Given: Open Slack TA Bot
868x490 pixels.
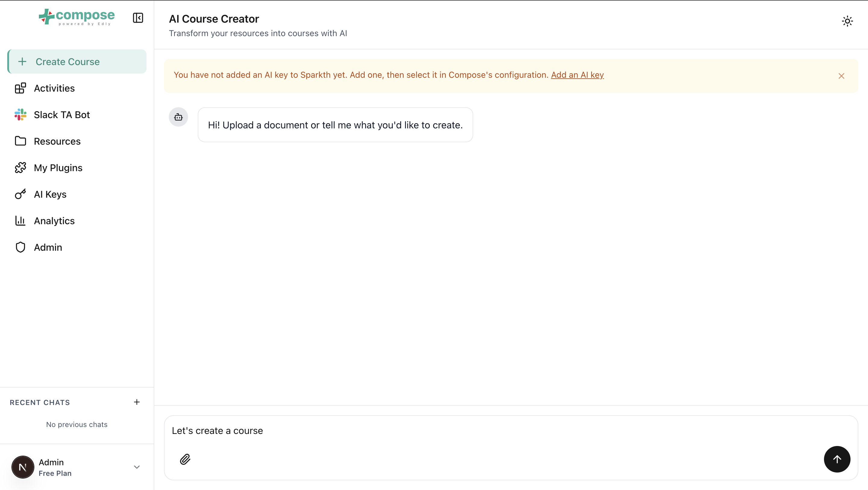Looking at the screenshot, I should [x=77, y=115].
